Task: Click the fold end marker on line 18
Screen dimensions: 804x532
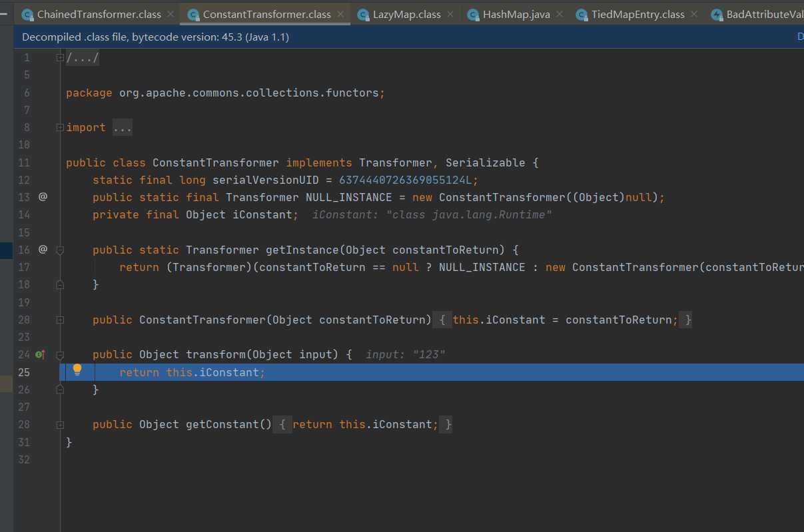Action: pyautogui.click(x=60, y=284)
